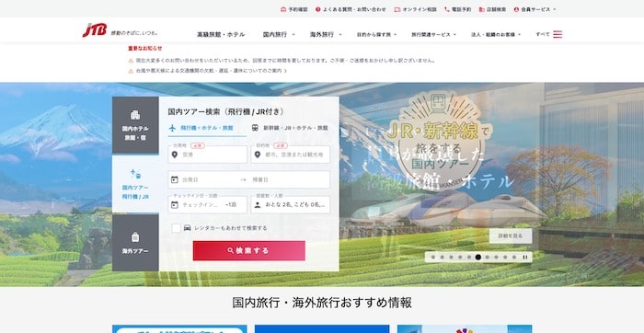
Task: Focus the 目的地 destination field
Action: click(291, 155)
